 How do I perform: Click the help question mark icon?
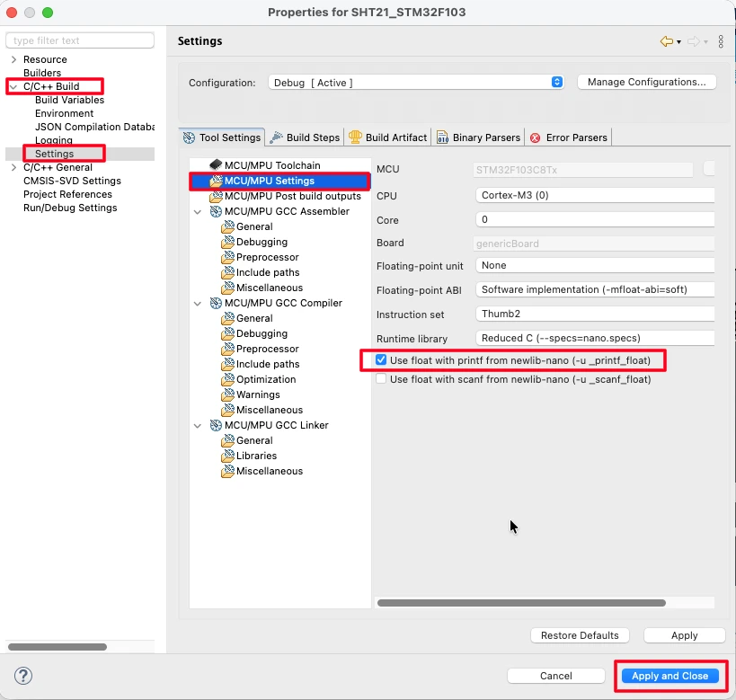(23, 676)
